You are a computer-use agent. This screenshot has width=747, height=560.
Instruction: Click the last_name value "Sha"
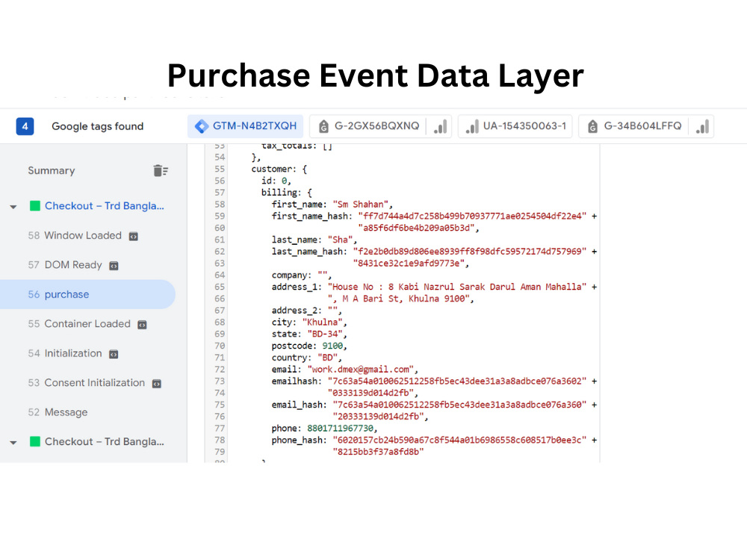point(340,240)
